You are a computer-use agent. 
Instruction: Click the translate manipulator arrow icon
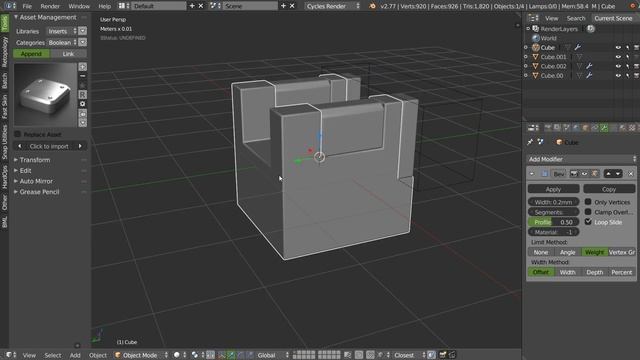click(231, 355)
